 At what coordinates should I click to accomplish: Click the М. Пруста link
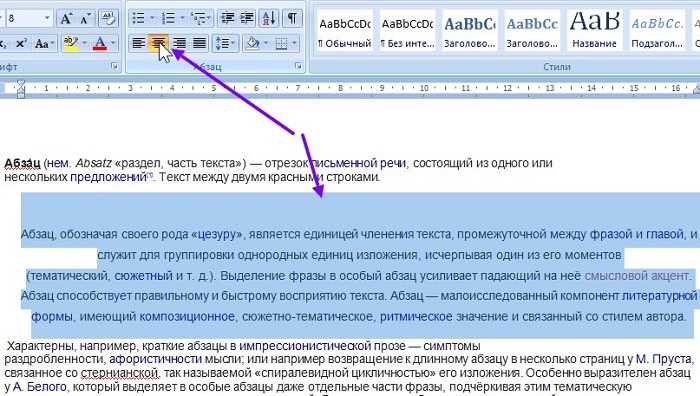pos(664,359)
